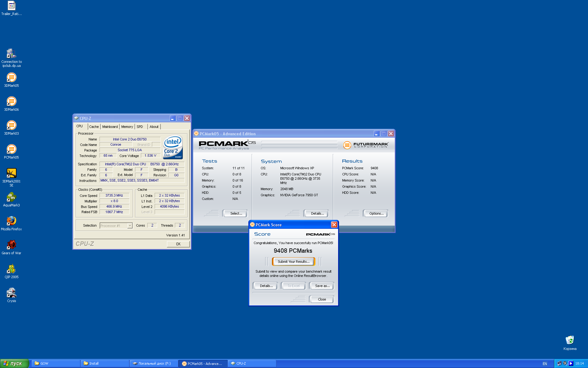Open the Trailer_Rati desktop file icon

point(11,9)
